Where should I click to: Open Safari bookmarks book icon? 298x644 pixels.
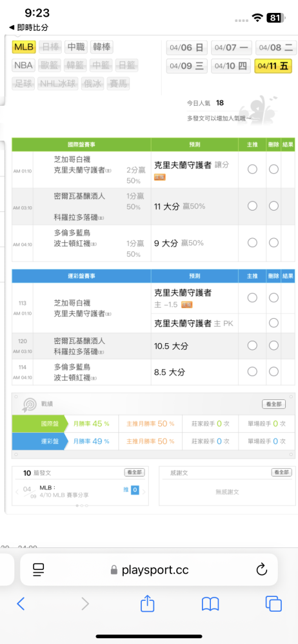coord(210,604)
